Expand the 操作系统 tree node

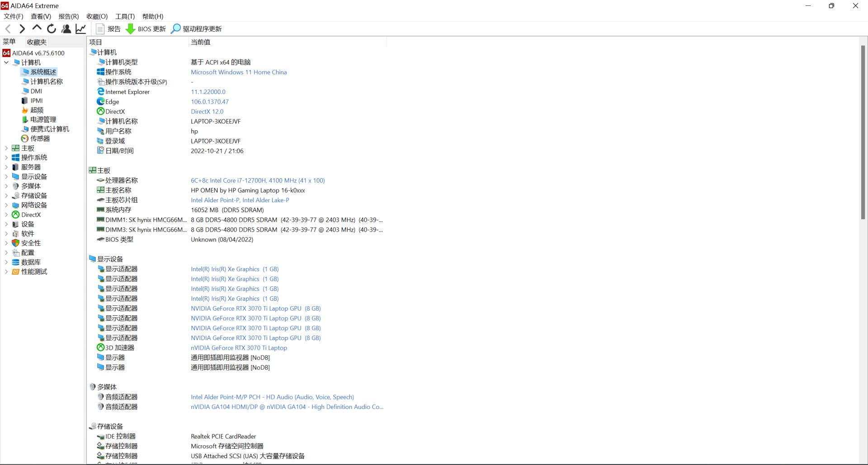tap(6, 157)
